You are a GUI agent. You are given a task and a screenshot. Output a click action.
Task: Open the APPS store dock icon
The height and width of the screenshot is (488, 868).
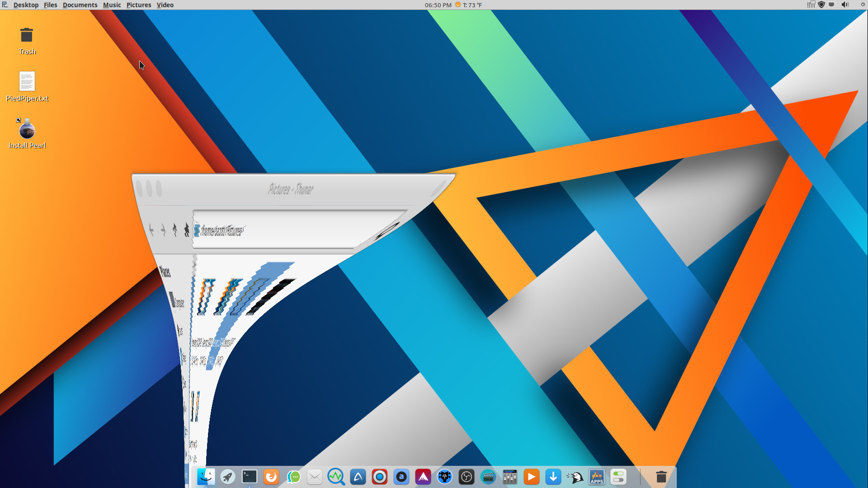pyautogui.click(x=597, y=477)
